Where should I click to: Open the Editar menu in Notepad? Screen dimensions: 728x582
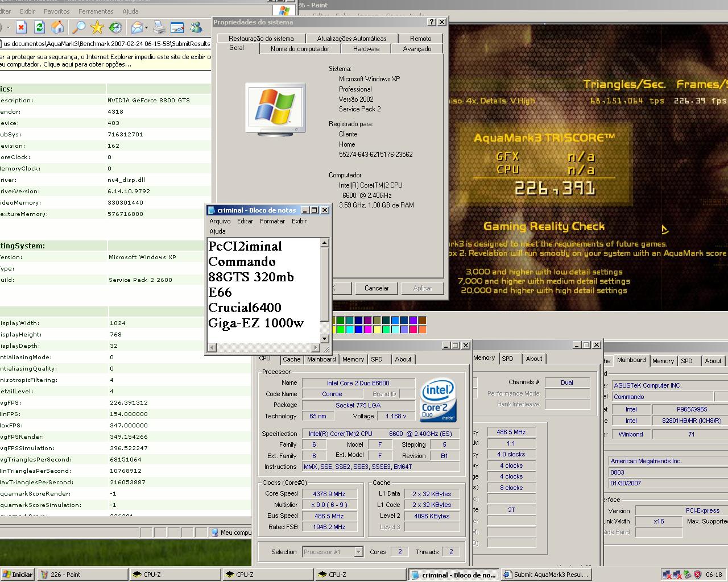coord(245,221)
